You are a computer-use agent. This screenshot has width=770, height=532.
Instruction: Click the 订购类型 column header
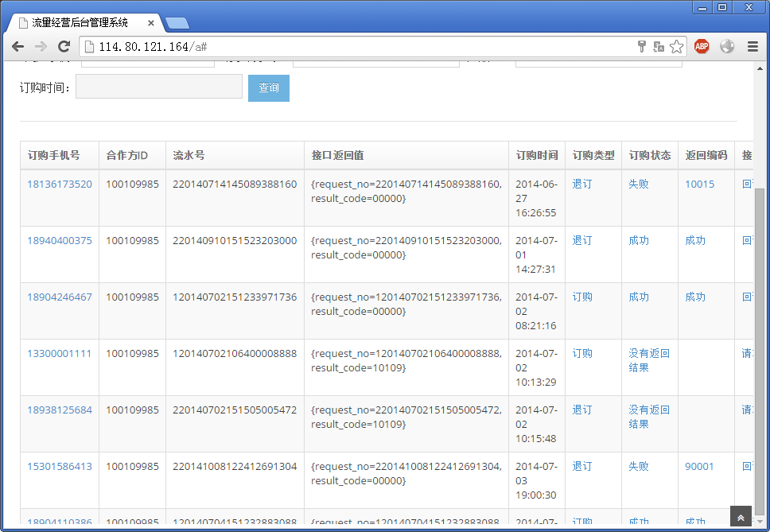tap(593, 156)
